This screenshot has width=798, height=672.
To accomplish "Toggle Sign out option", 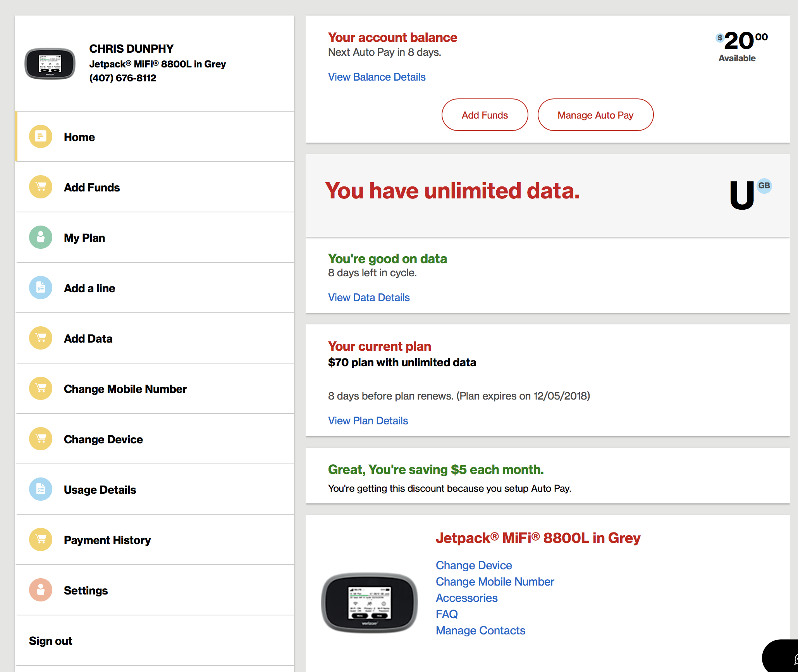I will [52, 640].
